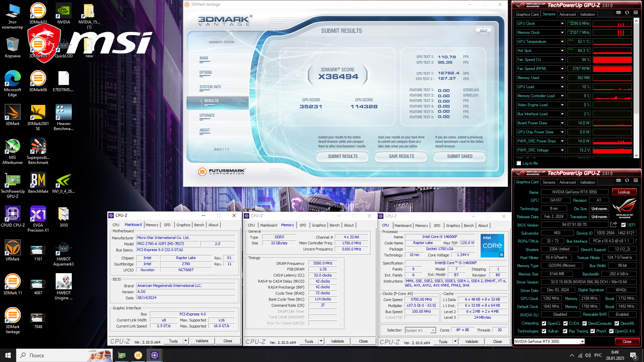Screen dimensions: 644x362
Task: Switch to Bench tab in Memory CPU-Z window
Action: click(334, 225)
